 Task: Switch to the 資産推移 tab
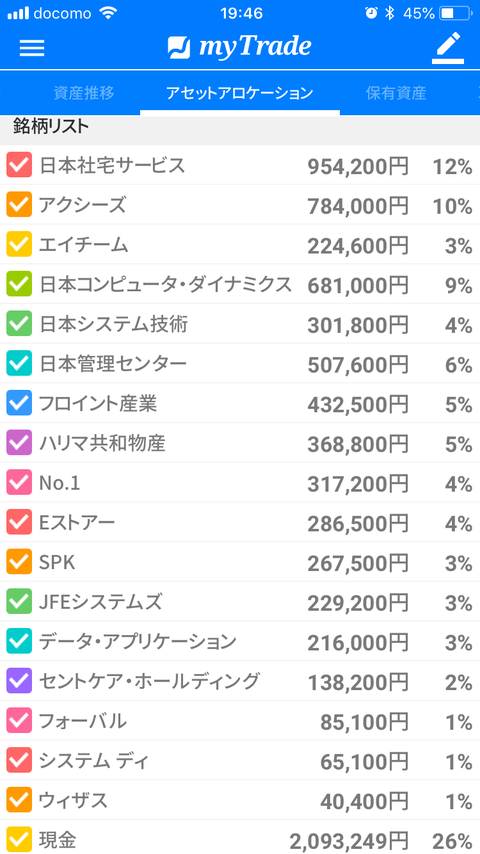coord(84,93)
